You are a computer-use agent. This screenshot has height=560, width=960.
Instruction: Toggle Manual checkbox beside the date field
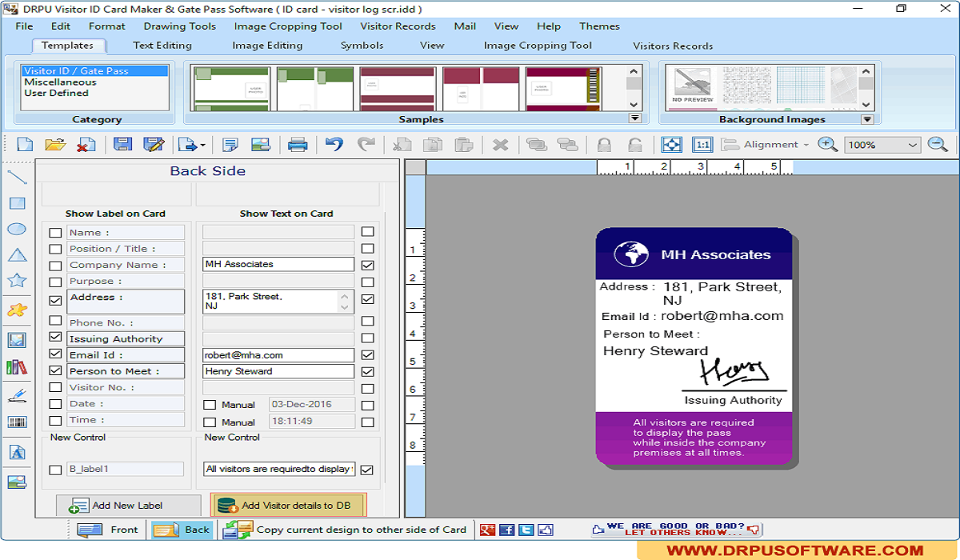pos(210,405)
